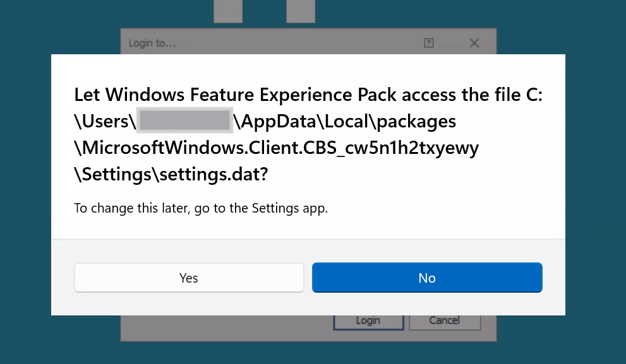626x364 pixels.
Task: Close the Login to... window
Action: (x=474, y=43)
